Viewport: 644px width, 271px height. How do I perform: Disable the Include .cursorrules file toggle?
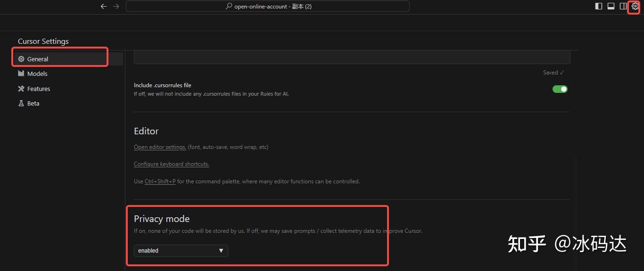coord(560,89)
